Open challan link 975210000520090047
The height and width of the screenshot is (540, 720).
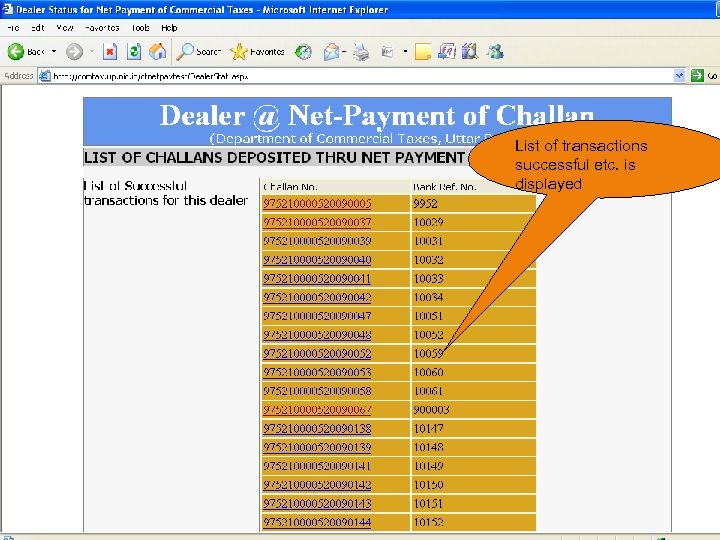(x=317, y=316)
